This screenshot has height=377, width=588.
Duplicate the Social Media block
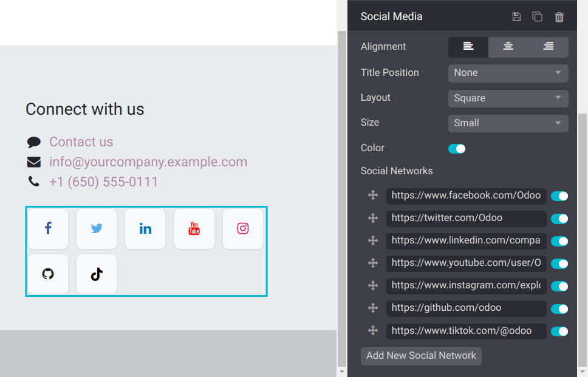(538, 17)
